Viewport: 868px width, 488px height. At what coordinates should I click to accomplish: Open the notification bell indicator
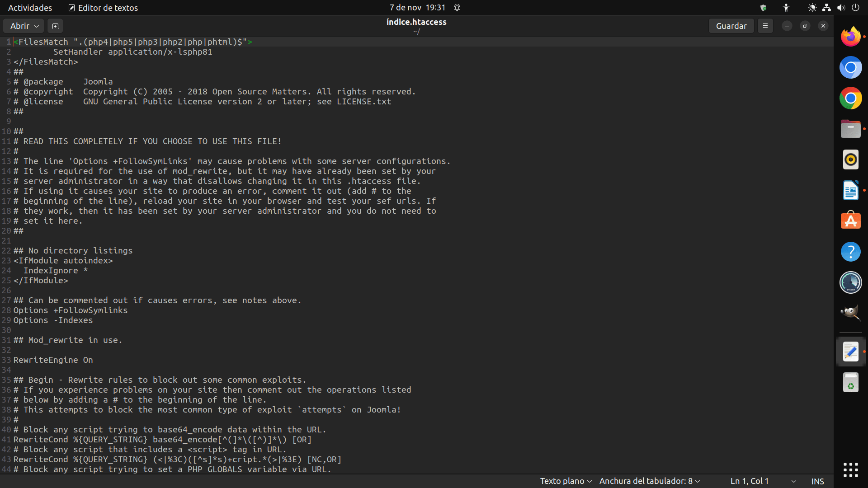pyautogui.click(x=457, y=8)
